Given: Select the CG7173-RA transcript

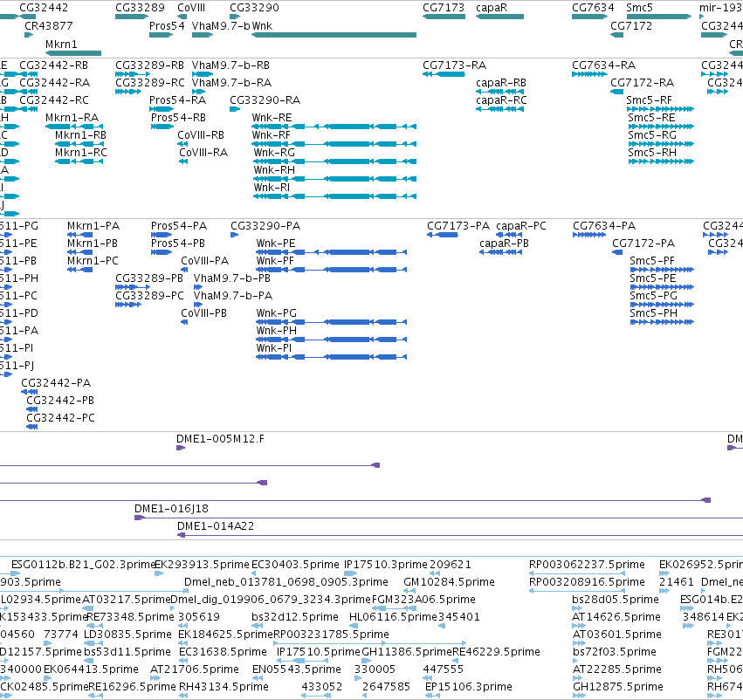Looking at the screenshot, I should pos(444,74).
